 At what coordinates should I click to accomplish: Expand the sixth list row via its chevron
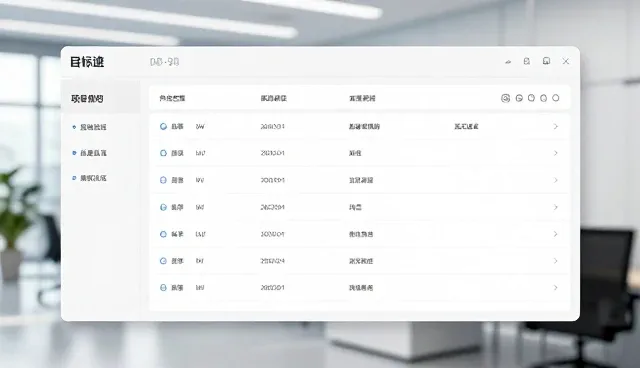pos(556,261)
